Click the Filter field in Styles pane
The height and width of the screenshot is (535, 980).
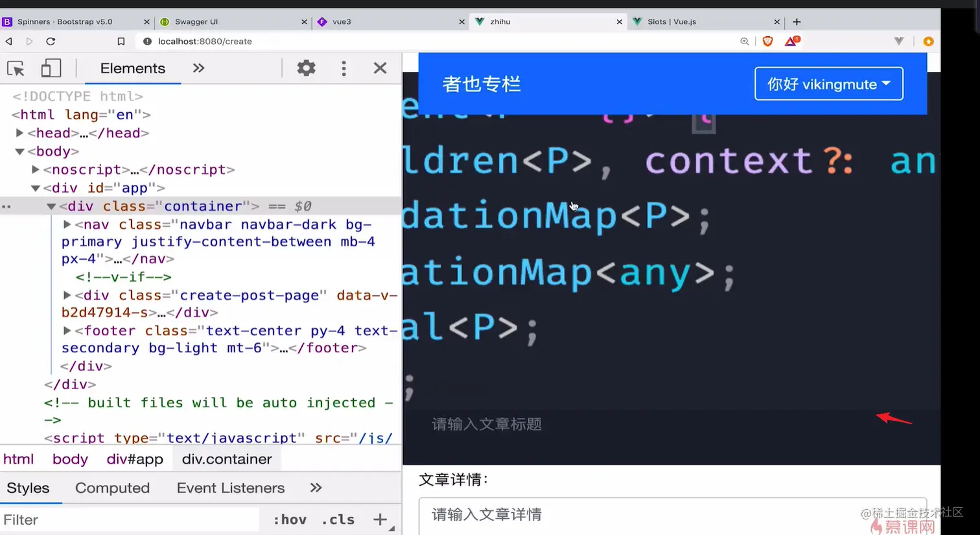click(130, 519)
